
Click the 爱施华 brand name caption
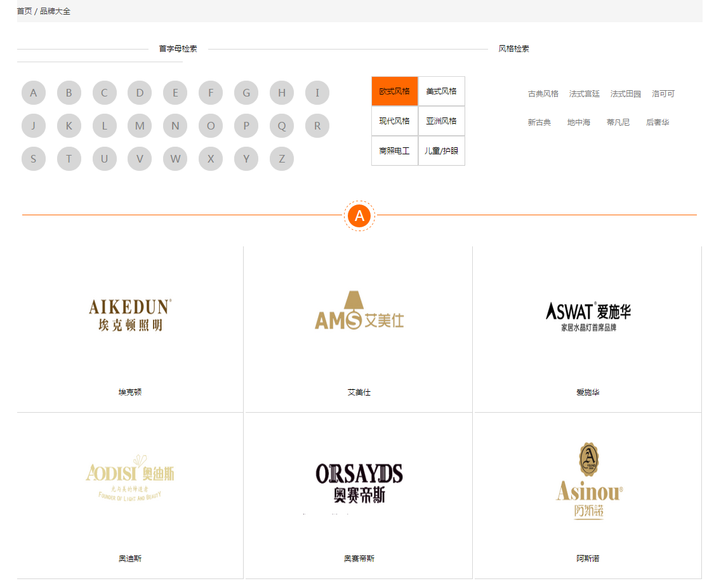coord(588,392)
